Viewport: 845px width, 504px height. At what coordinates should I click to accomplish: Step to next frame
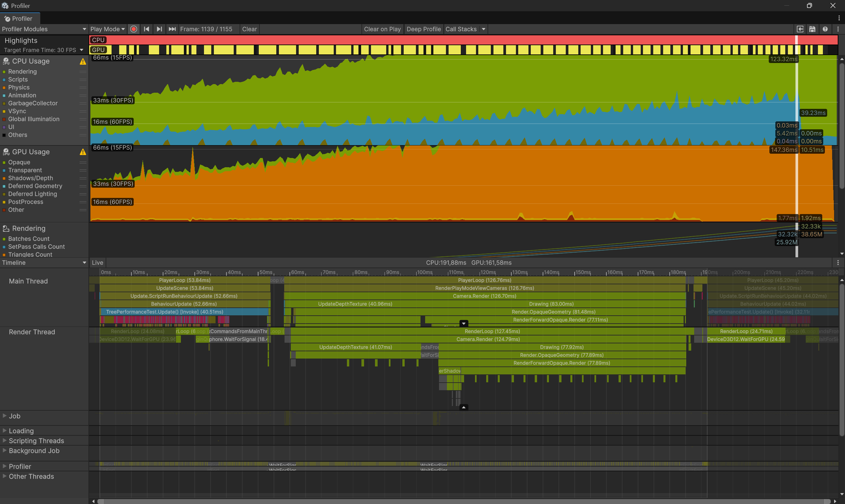[159, 29]
